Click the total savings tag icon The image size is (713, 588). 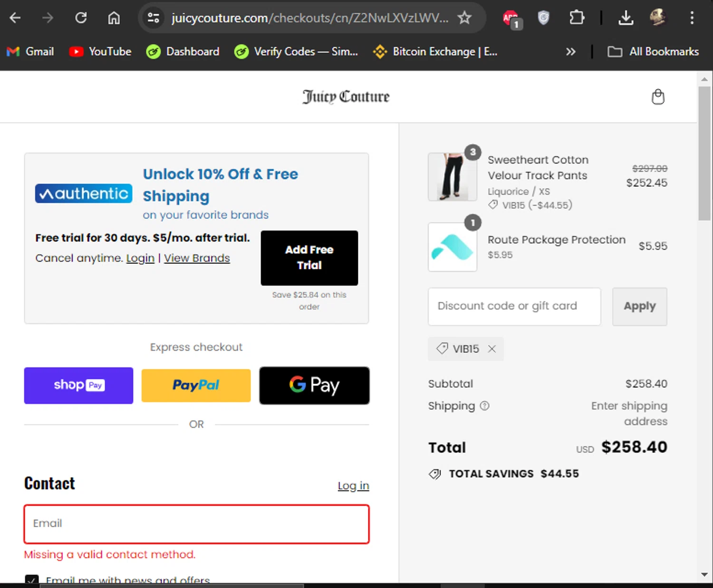click(x=435, y=474)
